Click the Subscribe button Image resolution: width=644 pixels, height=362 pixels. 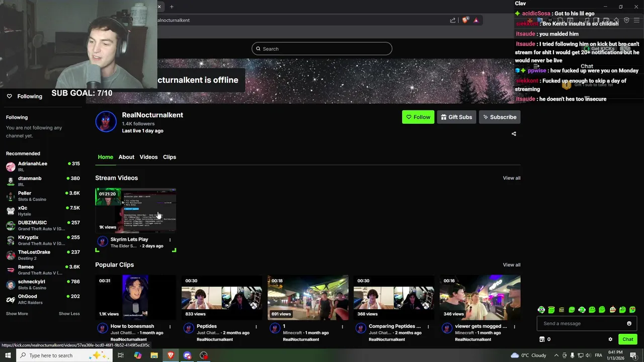tap(500, 117)
